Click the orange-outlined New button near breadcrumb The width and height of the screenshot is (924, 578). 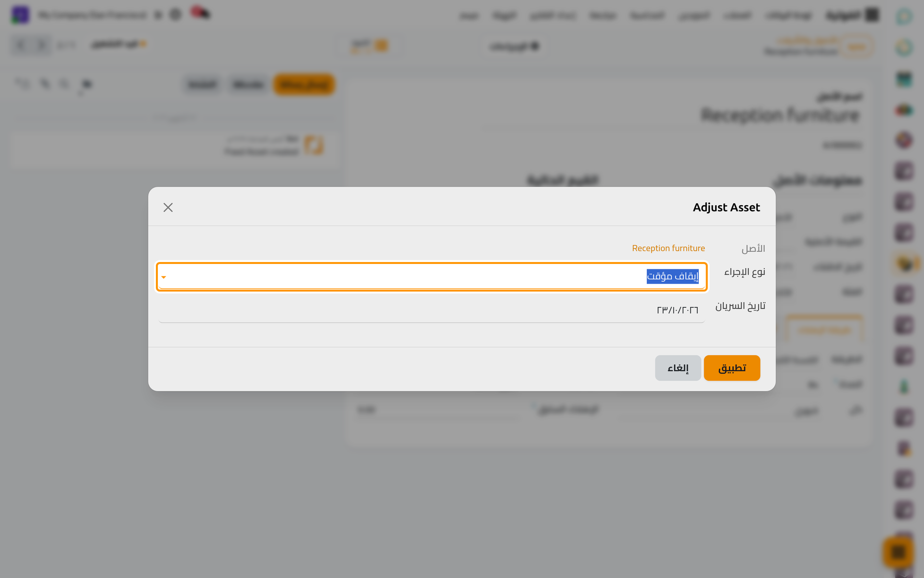pyautogui.click(x=857, y=46)
